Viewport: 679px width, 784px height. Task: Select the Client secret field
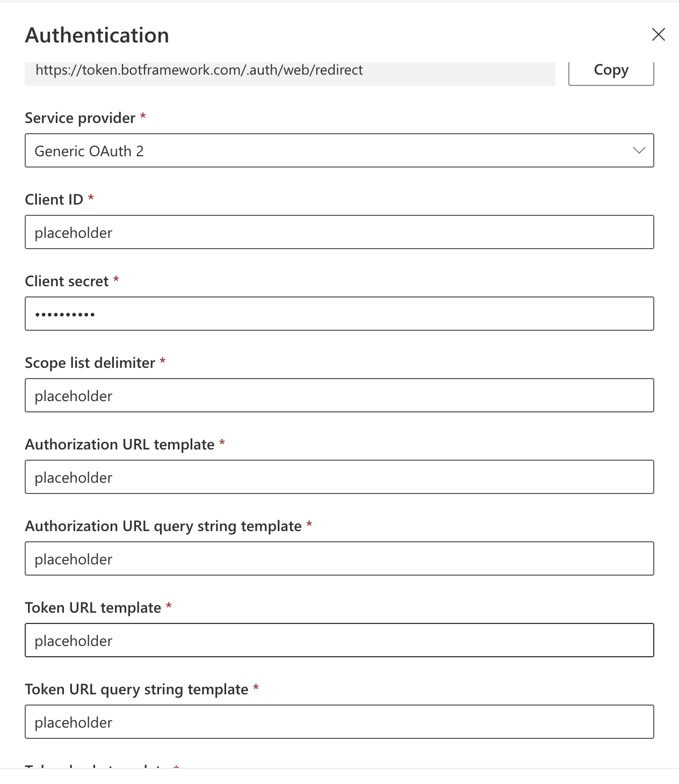tap(339, 314)
